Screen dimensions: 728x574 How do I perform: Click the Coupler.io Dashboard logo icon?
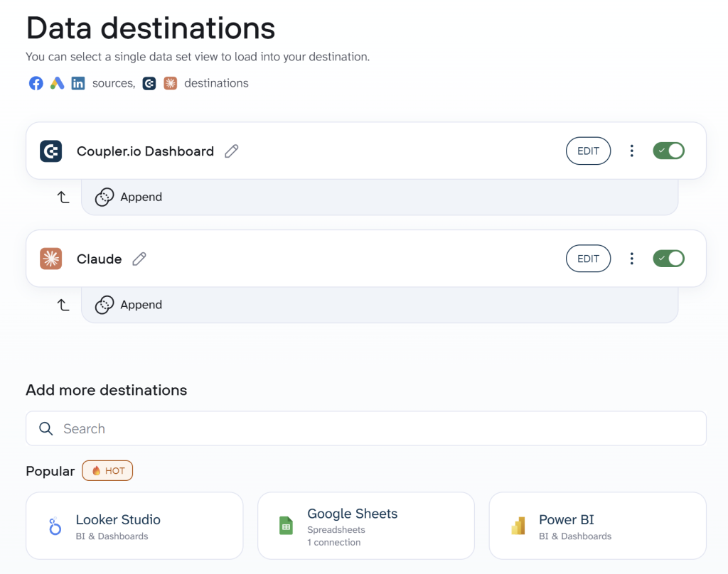click(51, 151)
